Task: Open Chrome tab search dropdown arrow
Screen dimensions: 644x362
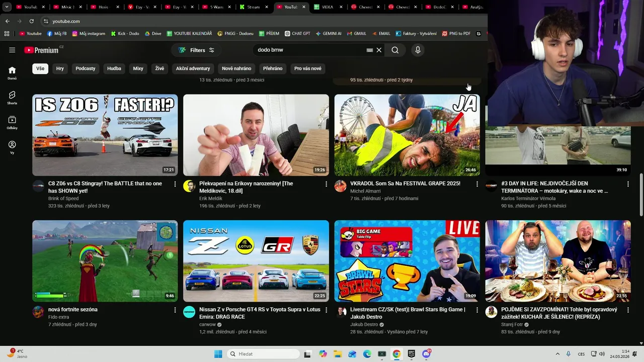Action: (7, 7)
